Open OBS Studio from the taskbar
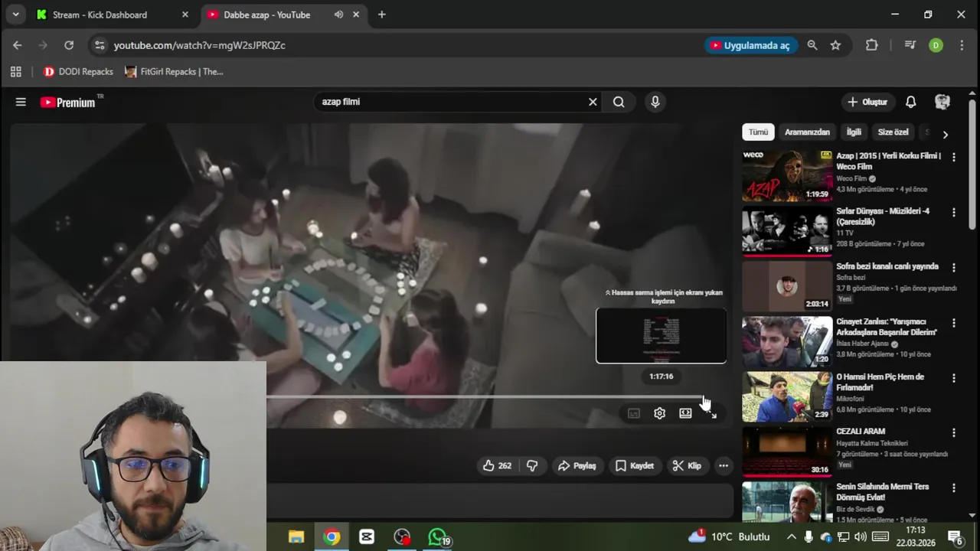This screenshot has height=551, width=980. 402,537
